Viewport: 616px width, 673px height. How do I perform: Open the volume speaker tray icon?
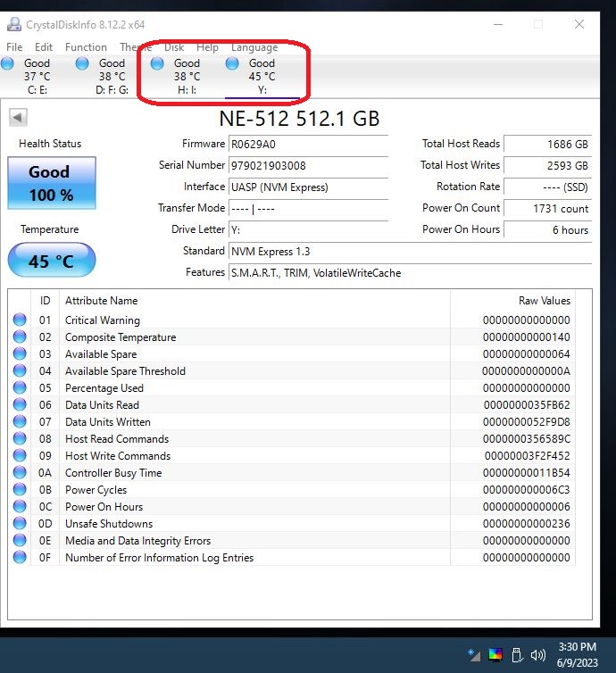click(537, 655)
